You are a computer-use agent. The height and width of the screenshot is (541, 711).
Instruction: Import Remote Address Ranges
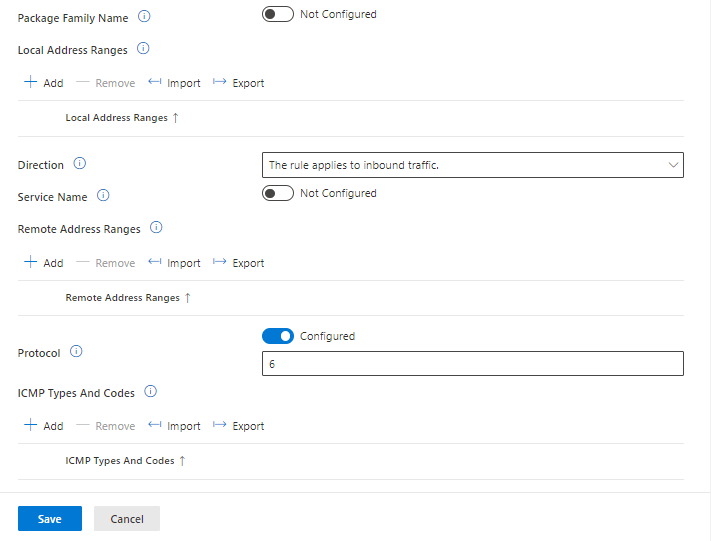(x=174, y=263)
